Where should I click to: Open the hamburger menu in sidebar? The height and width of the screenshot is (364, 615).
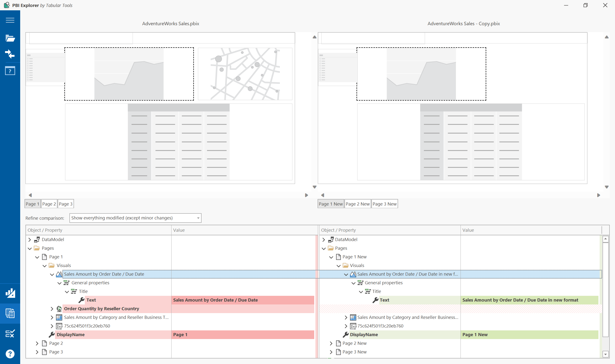click(x=10, y=20)
